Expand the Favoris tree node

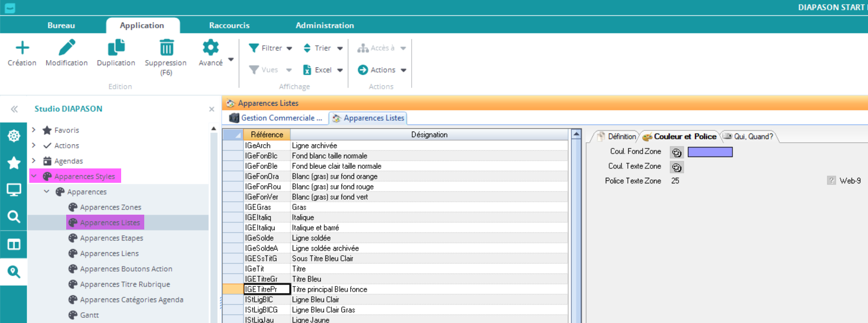pyautogui.click(x=34, y=130)
